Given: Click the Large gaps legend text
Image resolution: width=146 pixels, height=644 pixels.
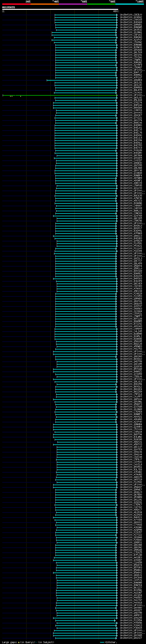Looking at the screenshot, I should click(x=28, y=642).
